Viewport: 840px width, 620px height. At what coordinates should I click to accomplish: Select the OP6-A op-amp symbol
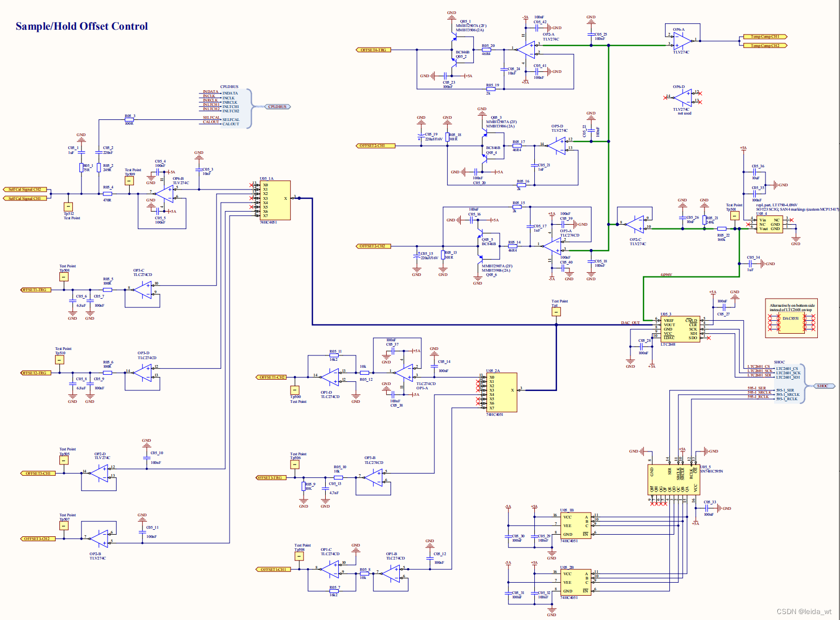click(683, 41)
